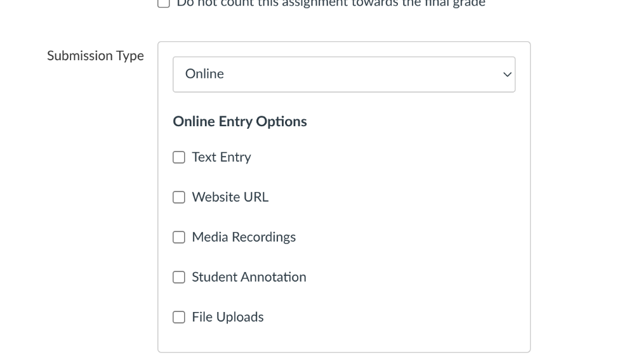Check 'Do not count this assignment' box
This screenshot has width=622, height=364.
[164, 3]
